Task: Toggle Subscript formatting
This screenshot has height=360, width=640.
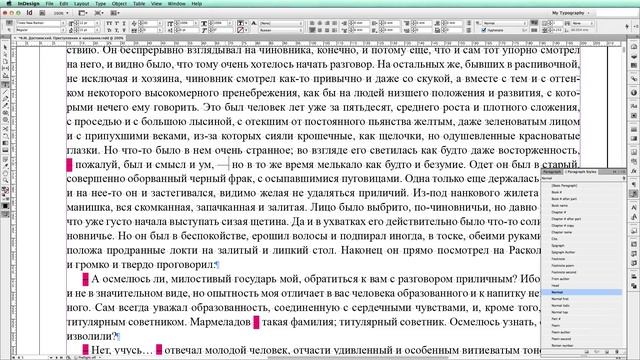Action: point(117,30)
